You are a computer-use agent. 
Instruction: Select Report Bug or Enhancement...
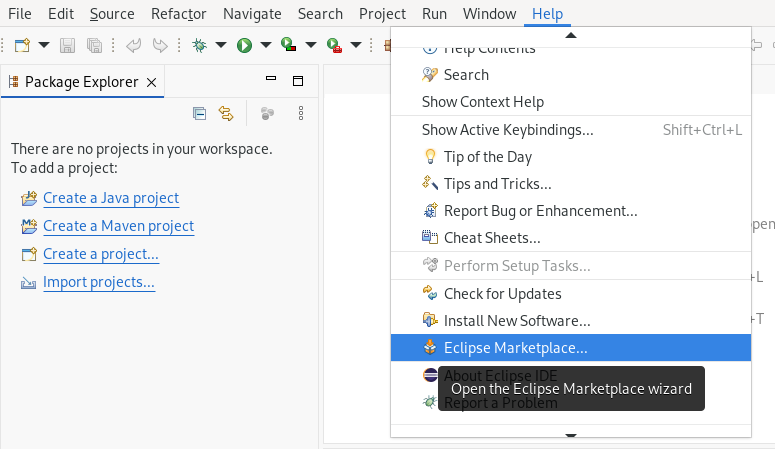pyautogui.click(x=571, y=211)
